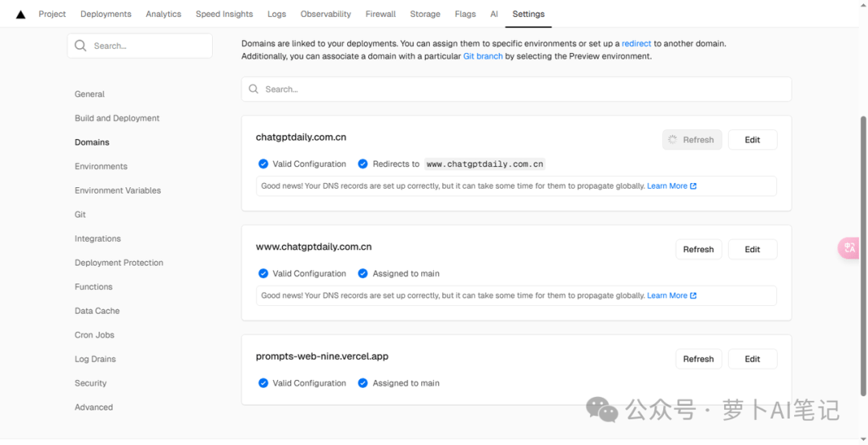
Task: Click the Redirects to checkmark icon
Action: (x=362, y=164)
